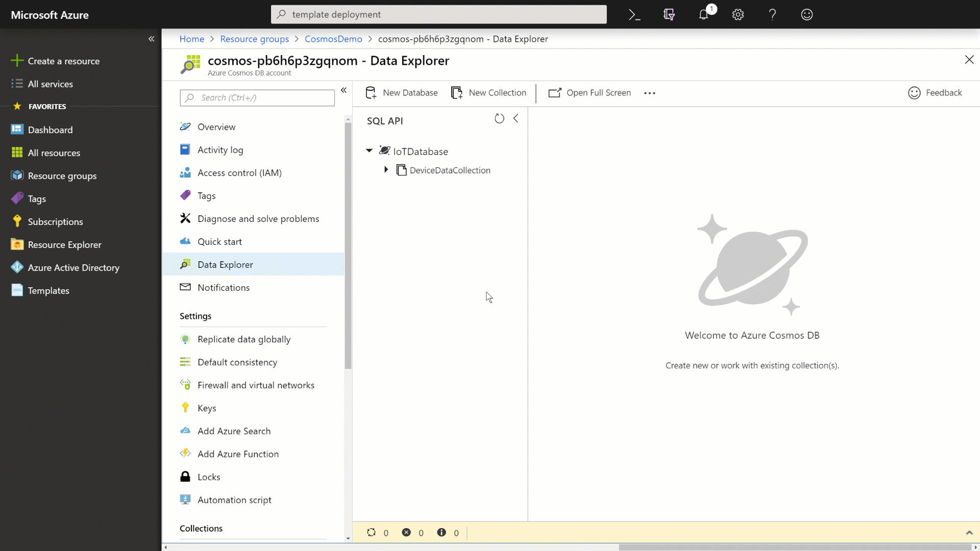Click the New Database icon
Screen dimensions: 980x551
click(371, 93)
